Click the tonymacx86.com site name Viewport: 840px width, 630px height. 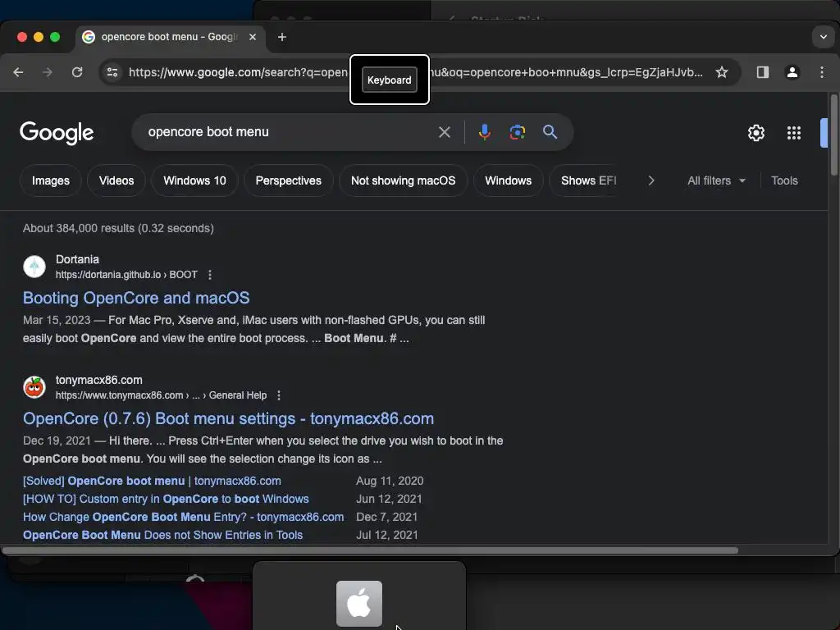pyautogui.click(x=99, y=380)
